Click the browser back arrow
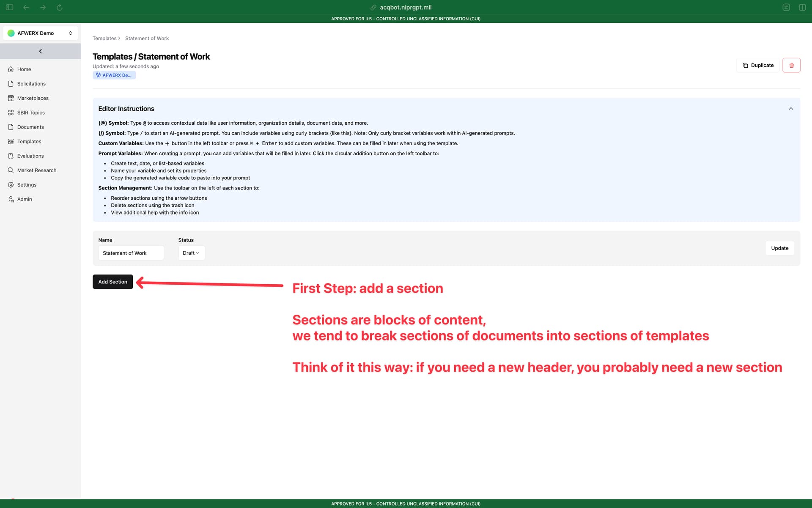Image resolution: width=812 pixels, height=508 pixels. (26, 7)
